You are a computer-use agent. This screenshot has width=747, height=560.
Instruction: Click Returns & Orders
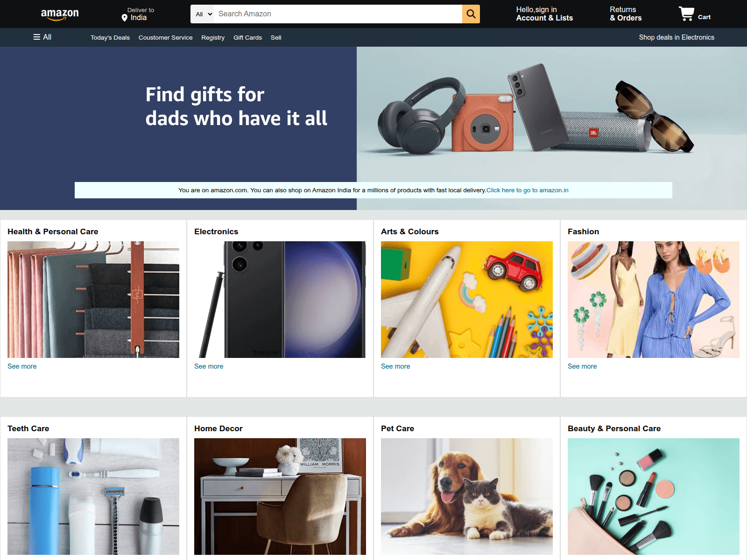pos(626,14)
